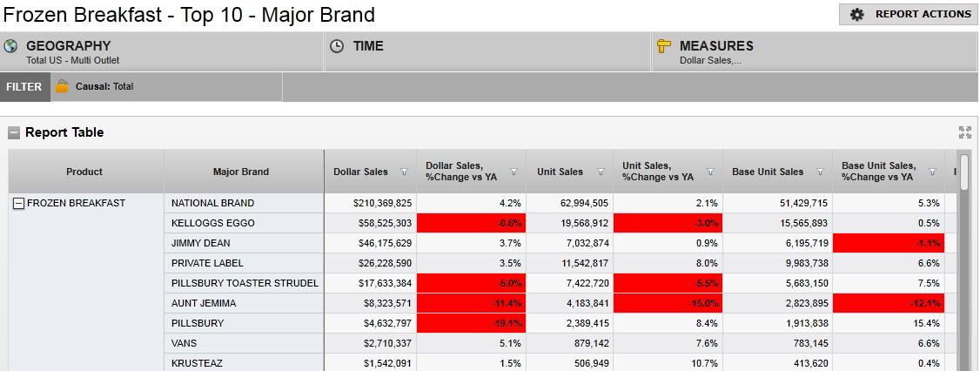
Task: Click the globe icon beside Geography
Action: pyautogui.click(x=11, y=46)
